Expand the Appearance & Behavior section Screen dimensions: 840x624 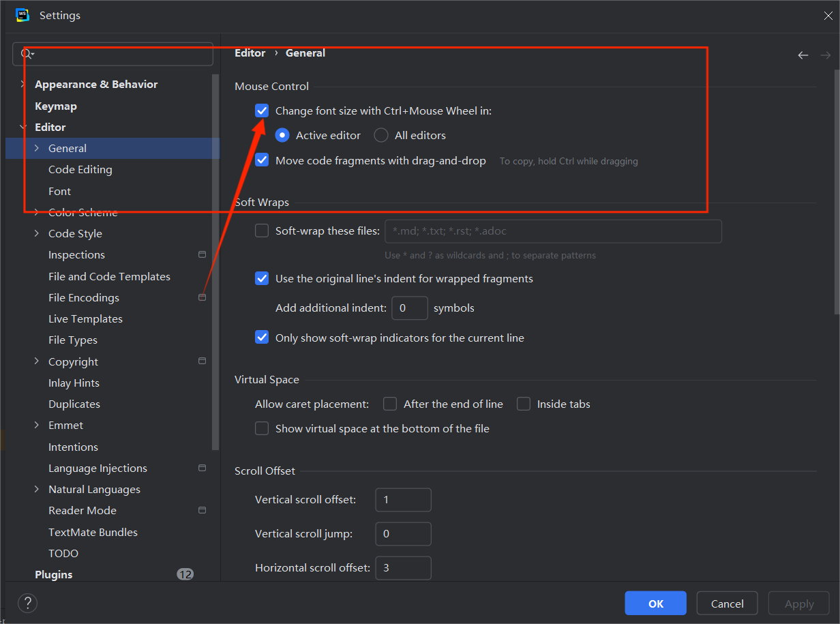coord(23,84)
